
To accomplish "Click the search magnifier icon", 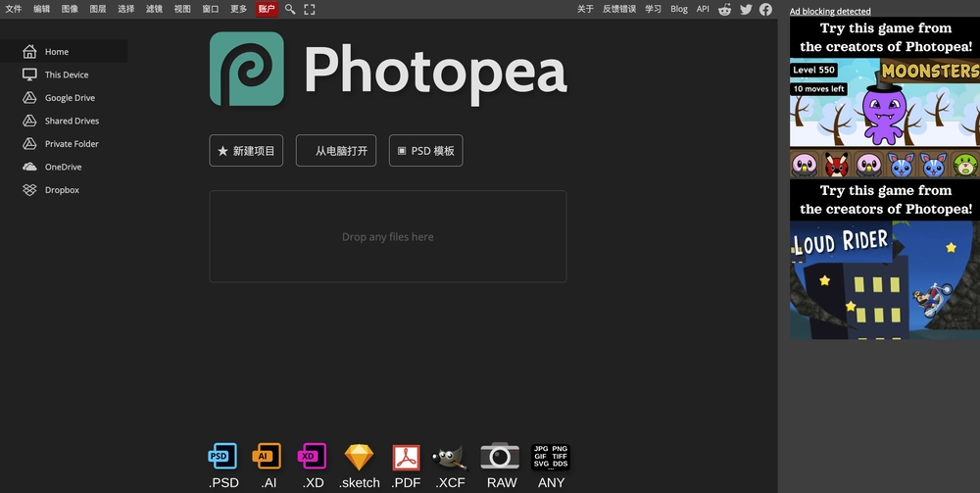I will tap(290, 9).
